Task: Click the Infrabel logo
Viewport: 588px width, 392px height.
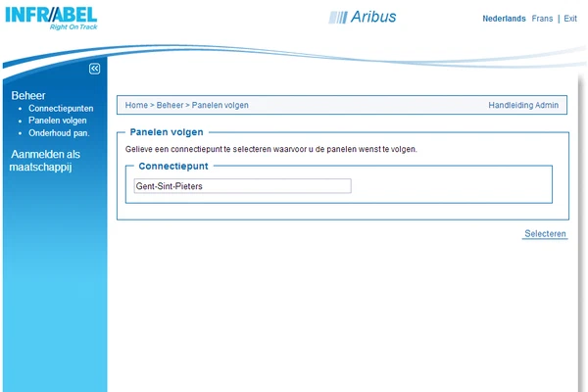Action: [x=51, y=18]
